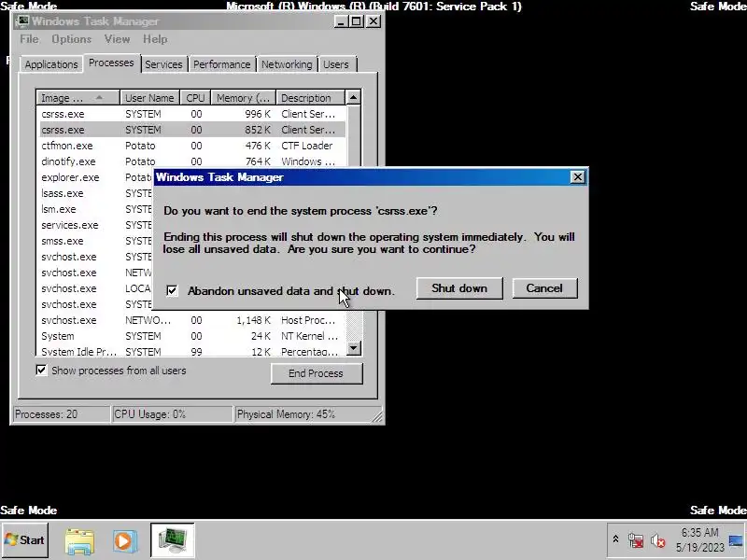The width and height of the screenshot is (747, 560).
Task: Sort by Image Name column header
Action: tap(78, 98)
